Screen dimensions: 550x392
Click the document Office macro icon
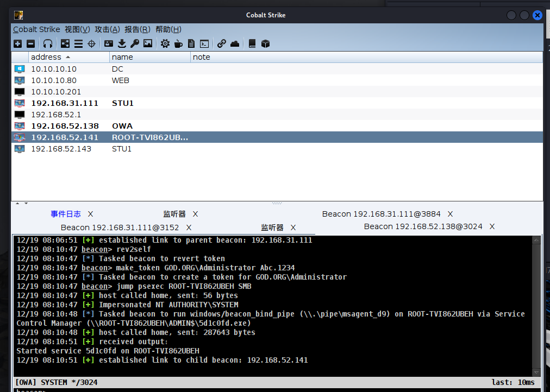[x=191, y=44]
